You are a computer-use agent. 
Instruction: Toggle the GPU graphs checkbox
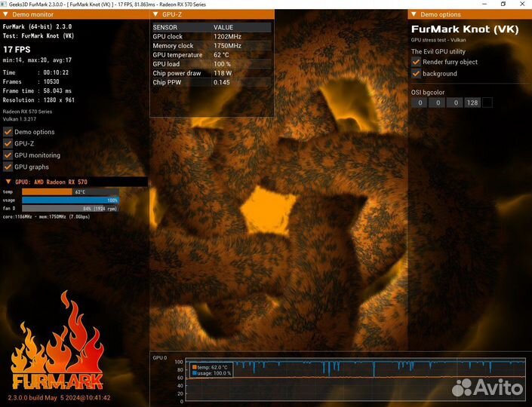coord(8,167)
